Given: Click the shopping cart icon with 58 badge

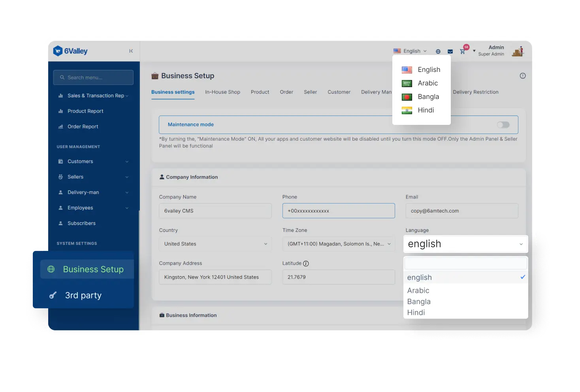Looking at the screenshot, I should 463,51.
